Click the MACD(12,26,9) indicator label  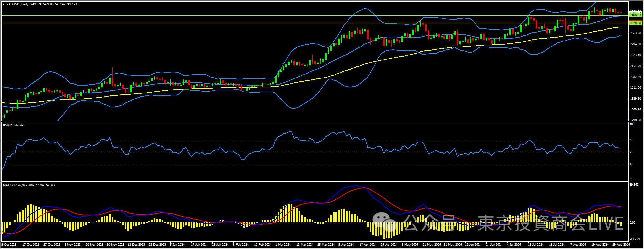[29, 185]
